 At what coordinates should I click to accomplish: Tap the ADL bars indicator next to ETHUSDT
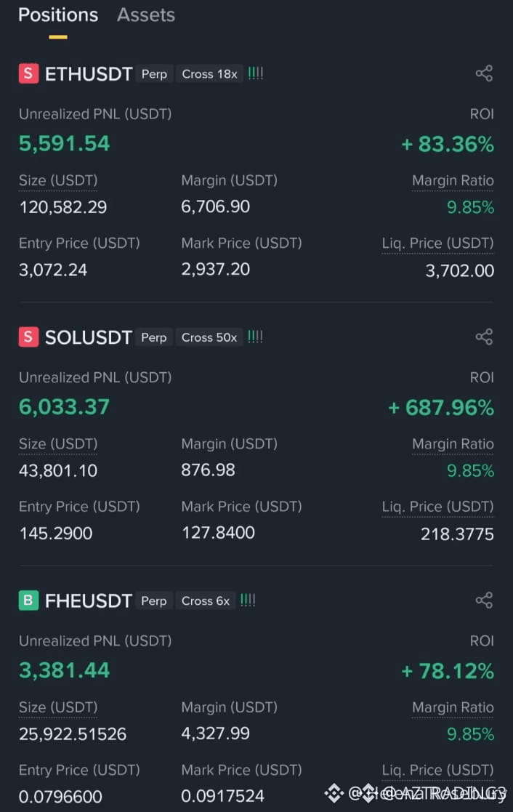pyautogui.click(x=255, y=73)
